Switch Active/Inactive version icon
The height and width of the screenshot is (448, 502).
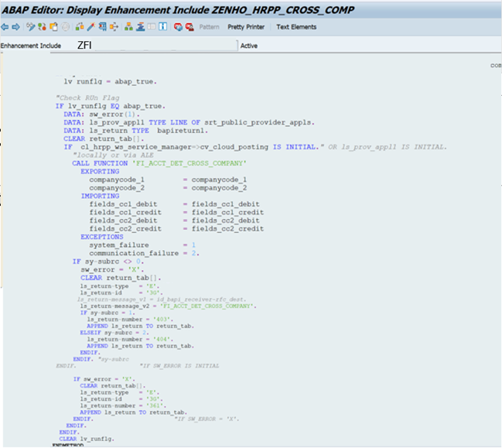click(42, 27)
